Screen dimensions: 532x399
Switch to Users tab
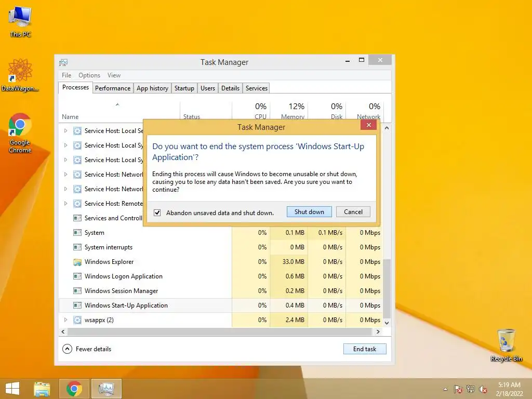[208, 88]
